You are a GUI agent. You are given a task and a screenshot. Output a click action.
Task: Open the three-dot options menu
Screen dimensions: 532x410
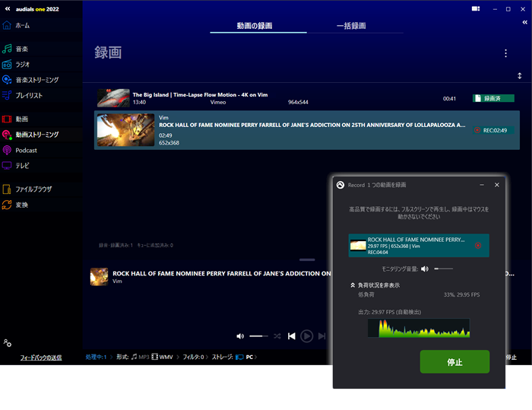(x=505, y=53)
